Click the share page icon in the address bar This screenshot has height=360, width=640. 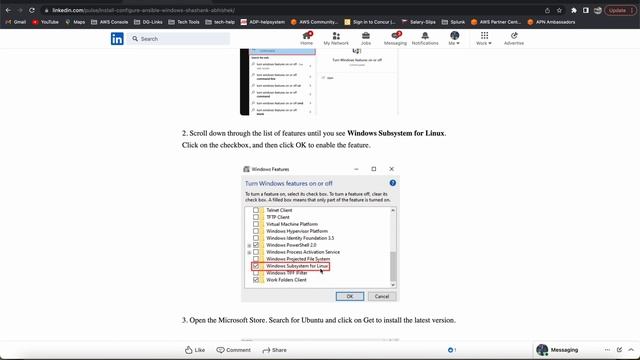point(547,11)
